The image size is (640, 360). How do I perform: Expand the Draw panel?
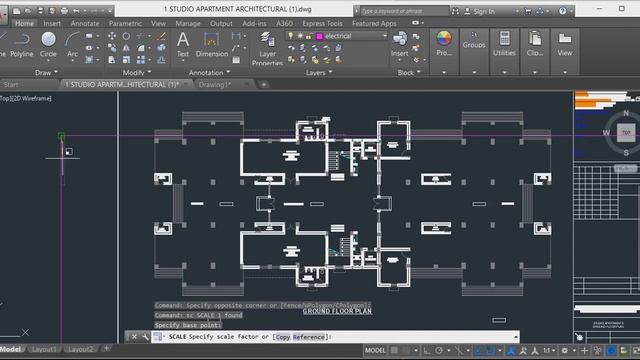47,73
